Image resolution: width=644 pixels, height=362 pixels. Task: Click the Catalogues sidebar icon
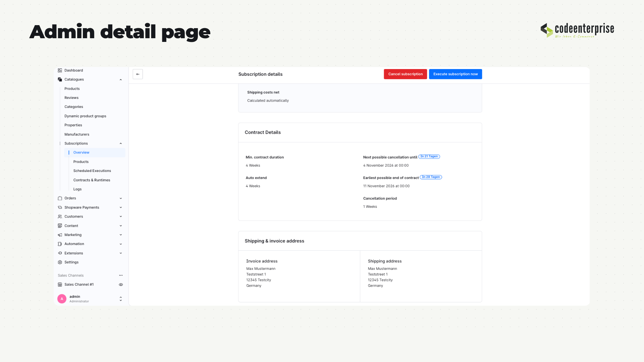[x=60, y=79]
